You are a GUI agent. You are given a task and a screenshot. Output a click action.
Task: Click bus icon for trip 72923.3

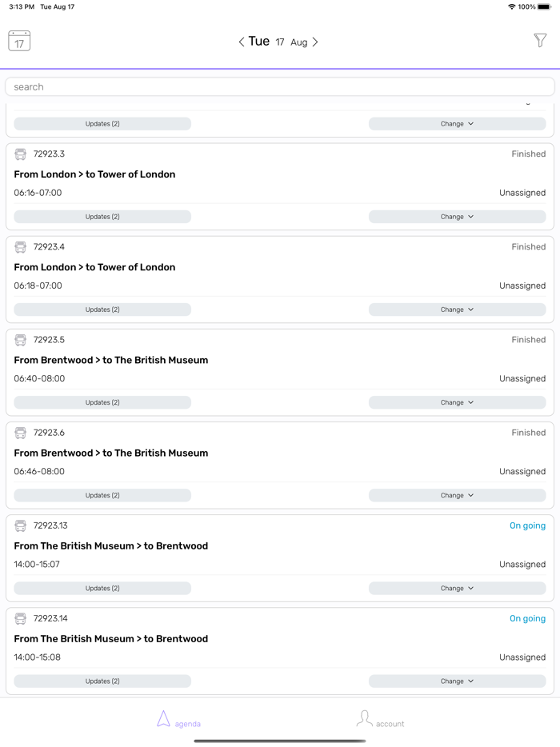[21, 154]
